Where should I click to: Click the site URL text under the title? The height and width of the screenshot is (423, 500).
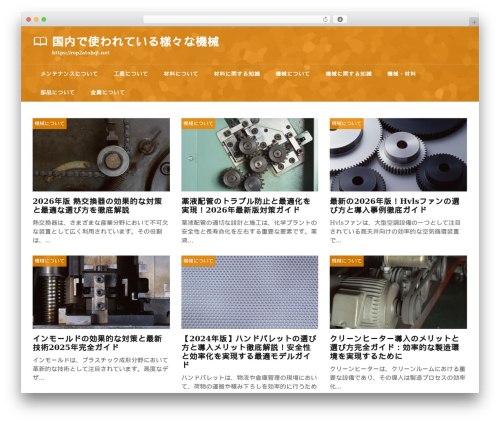pyautogui.click(x=80, y=53)
